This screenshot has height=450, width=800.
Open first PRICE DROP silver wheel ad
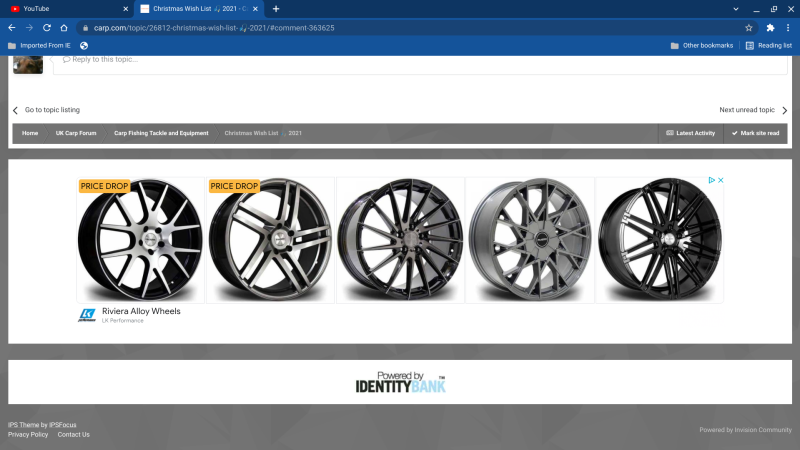tap(140, 240)
